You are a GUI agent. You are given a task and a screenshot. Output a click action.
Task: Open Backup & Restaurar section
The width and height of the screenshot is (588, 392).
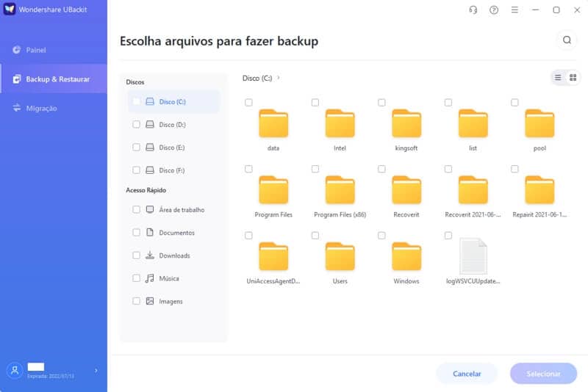click(54, 79)
